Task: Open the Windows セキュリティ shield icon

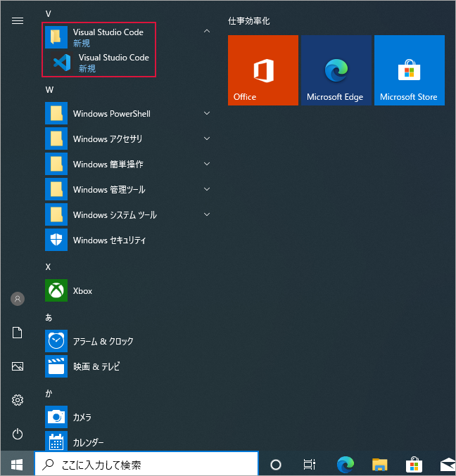Action: tap(56, 240)
